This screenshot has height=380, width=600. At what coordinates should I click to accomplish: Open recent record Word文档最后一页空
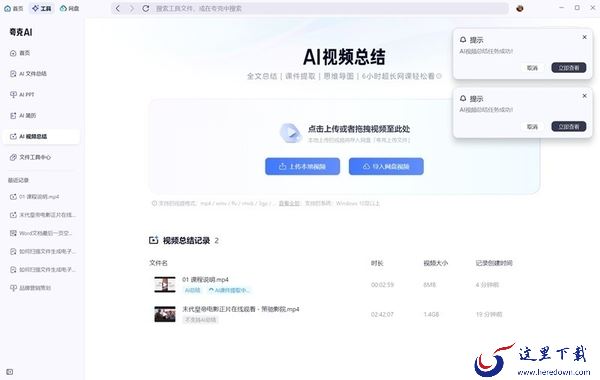pos(41,233)
